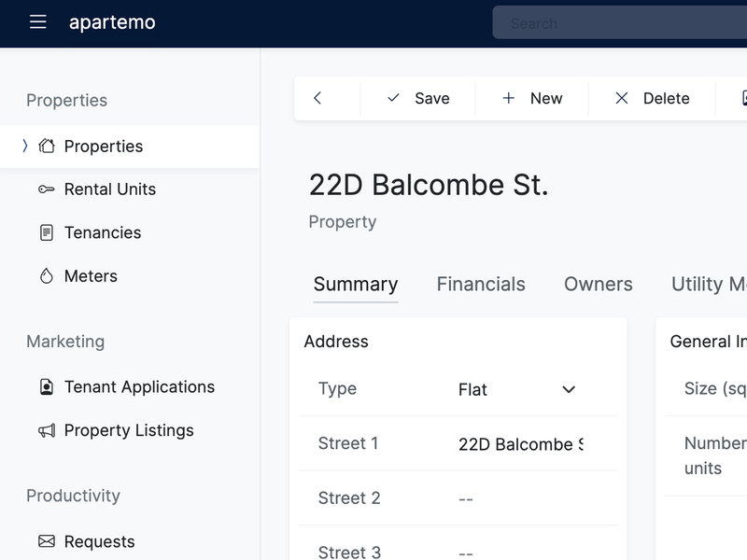
Task: Switch to the Financials tab
Action: 481,284
